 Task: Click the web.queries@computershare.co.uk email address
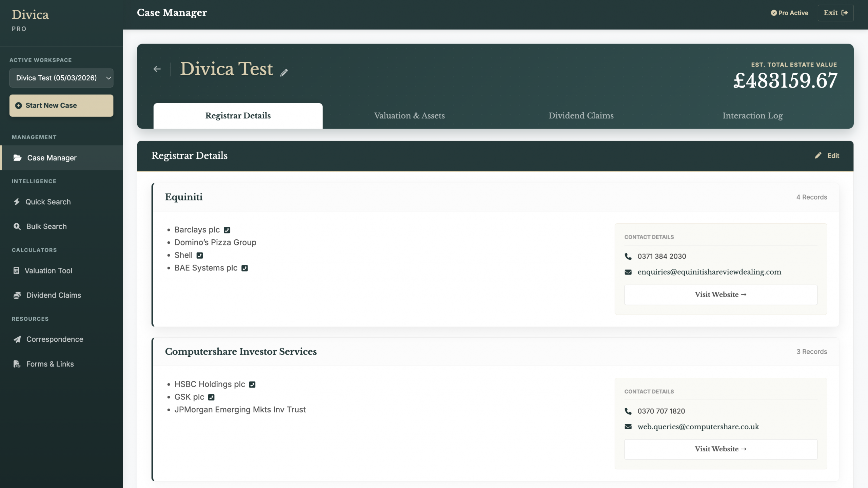click(x=698, y=427)
